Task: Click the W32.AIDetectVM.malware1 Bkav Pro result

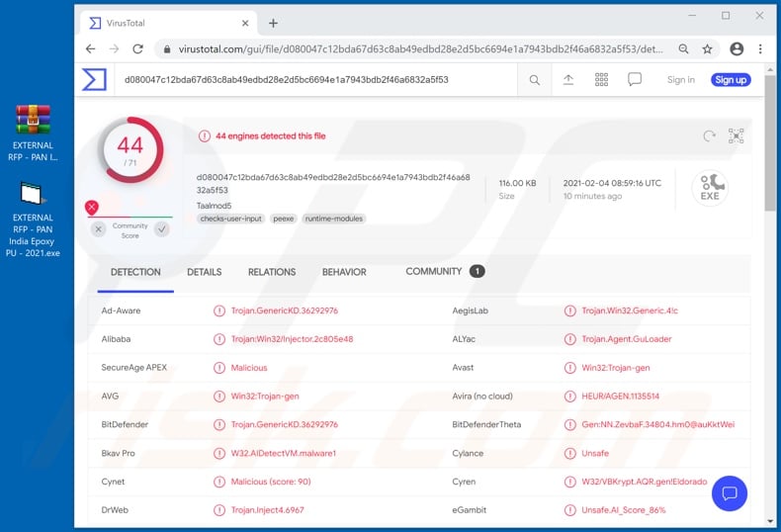Action: [x=284, y=453]
